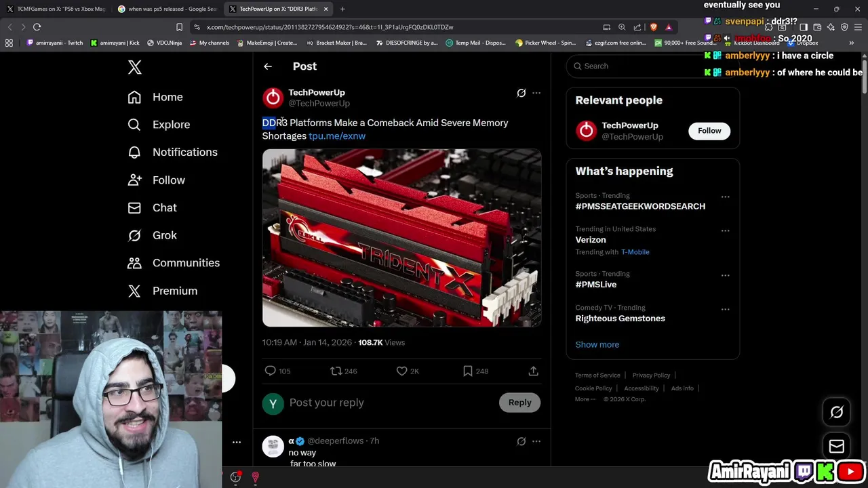Screen dimensions: 868x488
Task: Close the TechPowerUp browser tab
Action: pyautogui.click(x=326, y=9)
